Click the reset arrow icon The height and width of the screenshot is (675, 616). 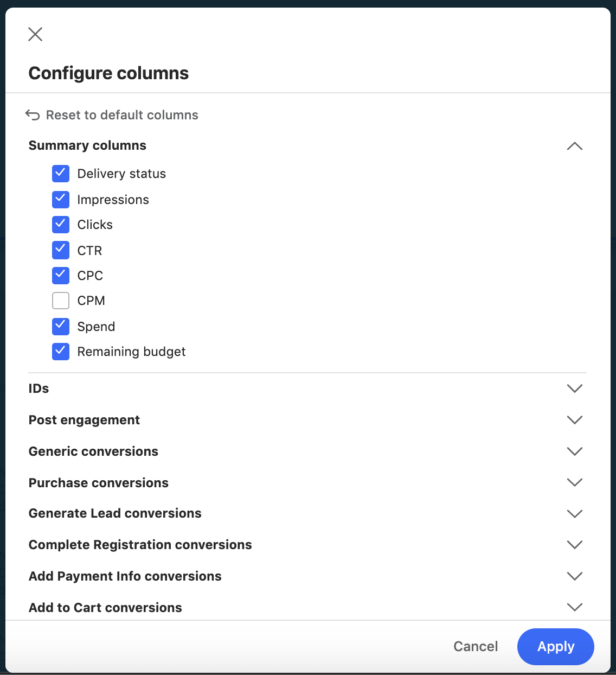coord(33,115)
